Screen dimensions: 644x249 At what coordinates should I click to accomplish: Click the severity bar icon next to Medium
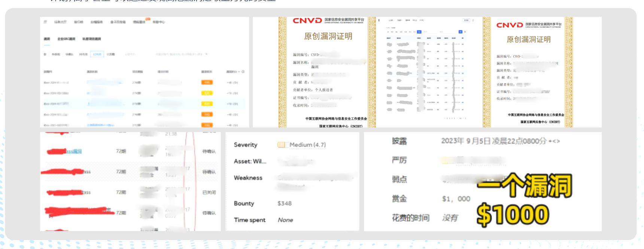click(x=282, y=145)
